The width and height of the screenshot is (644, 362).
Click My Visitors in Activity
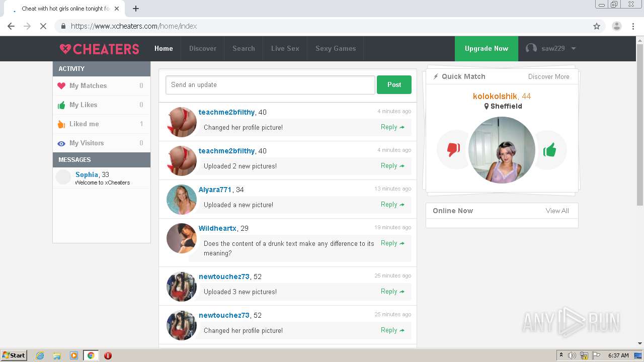click(x=102, y=143)
